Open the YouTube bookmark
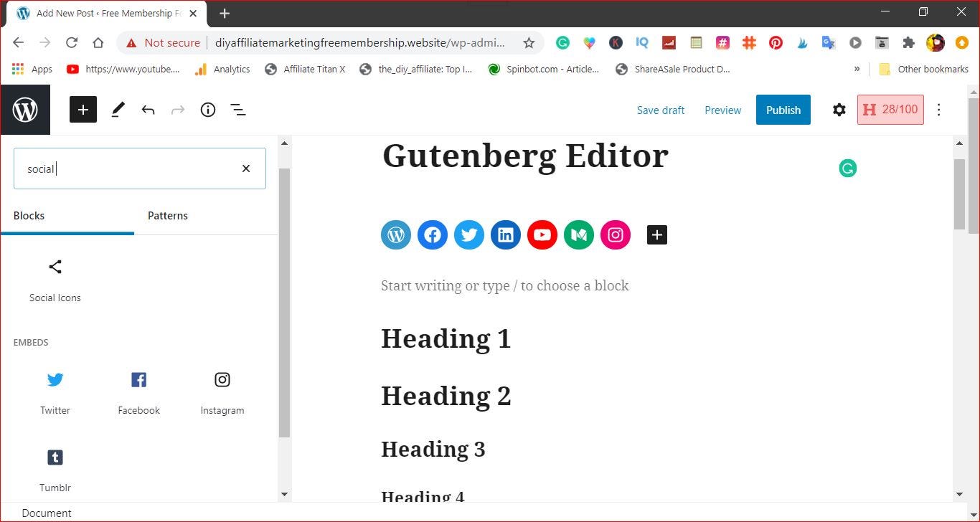Viewport: 980px width, 522px height. (123, 70)
